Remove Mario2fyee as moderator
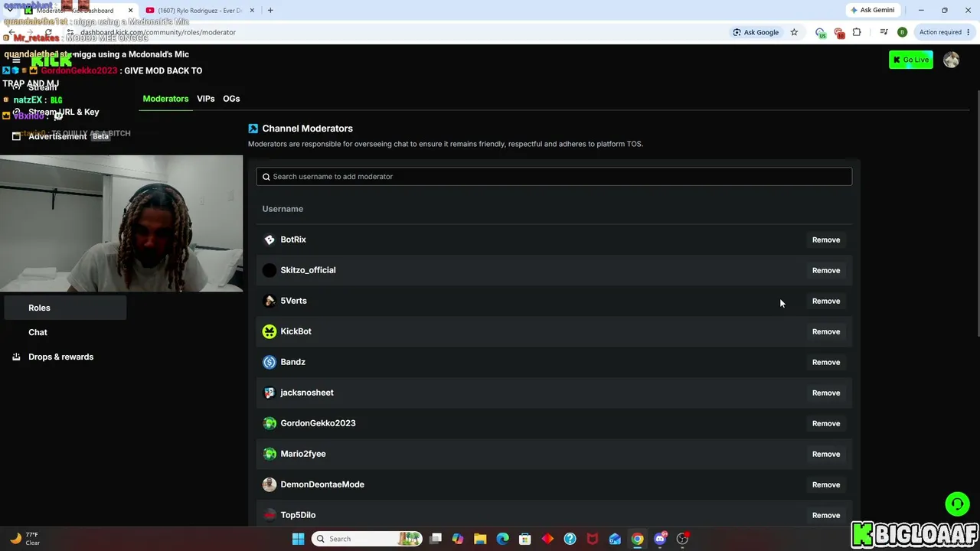The width and height of the screenshot is (980, 551). coord(826,454)
